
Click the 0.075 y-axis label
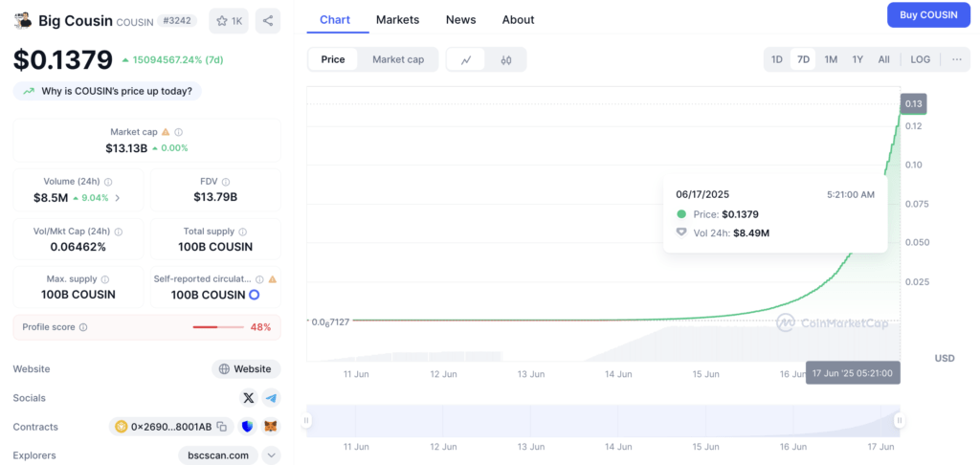click(917, 204)
